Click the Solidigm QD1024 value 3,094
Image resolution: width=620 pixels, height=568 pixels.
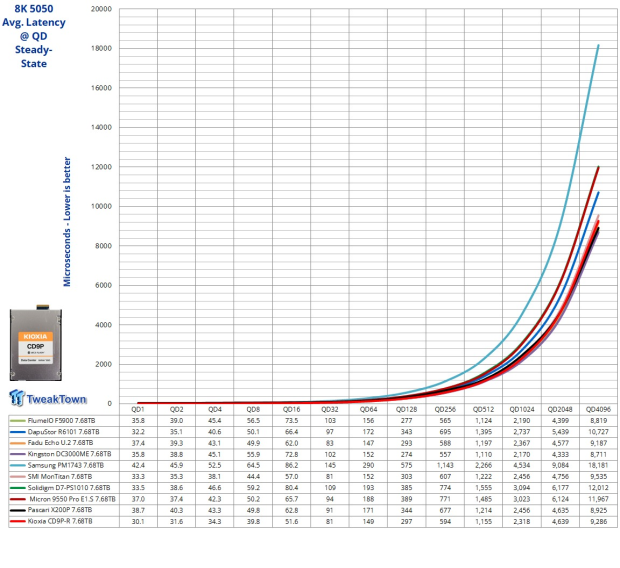coord(522,488)
